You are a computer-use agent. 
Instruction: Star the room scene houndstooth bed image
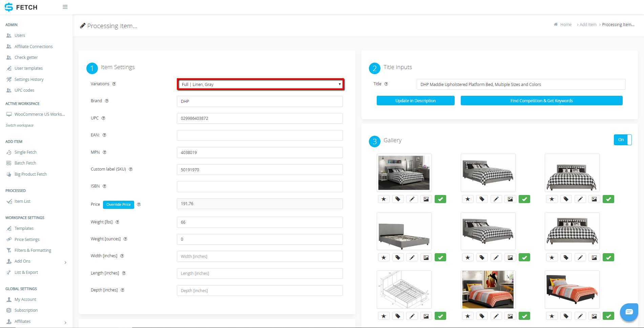tap(383, 199)
